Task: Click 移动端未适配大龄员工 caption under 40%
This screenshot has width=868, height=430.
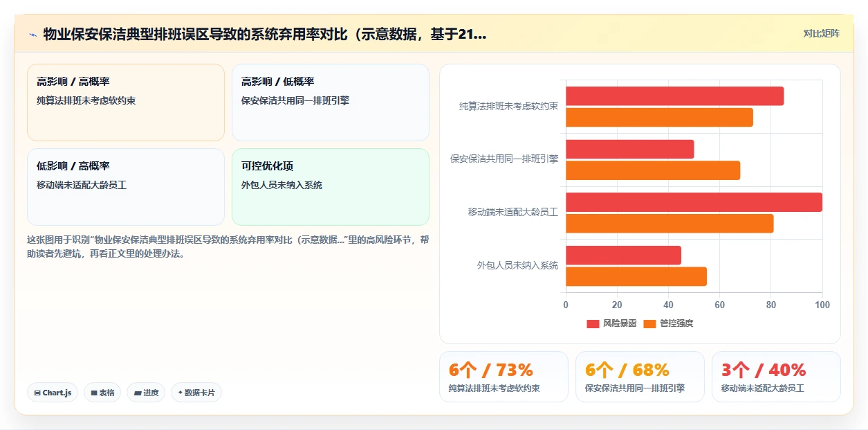Action: (x=763, y=388)
